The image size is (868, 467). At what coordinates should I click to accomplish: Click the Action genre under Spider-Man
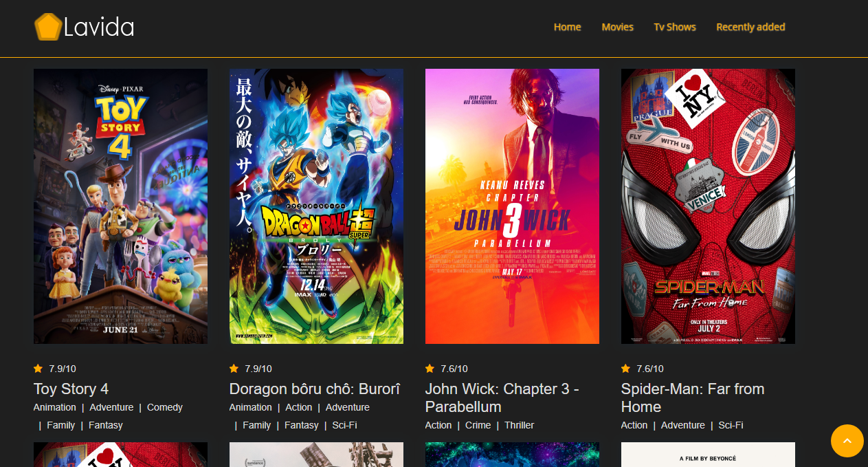[634, 425]
